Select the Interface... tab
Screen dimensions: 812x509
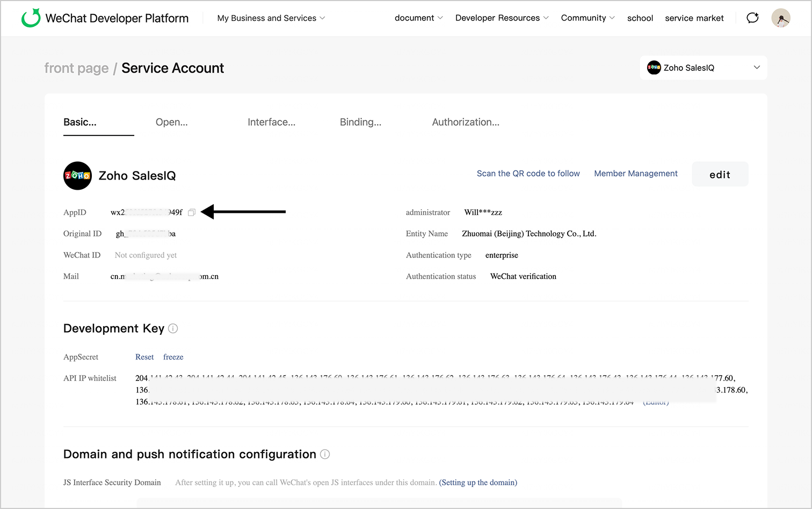click(271, 122)
